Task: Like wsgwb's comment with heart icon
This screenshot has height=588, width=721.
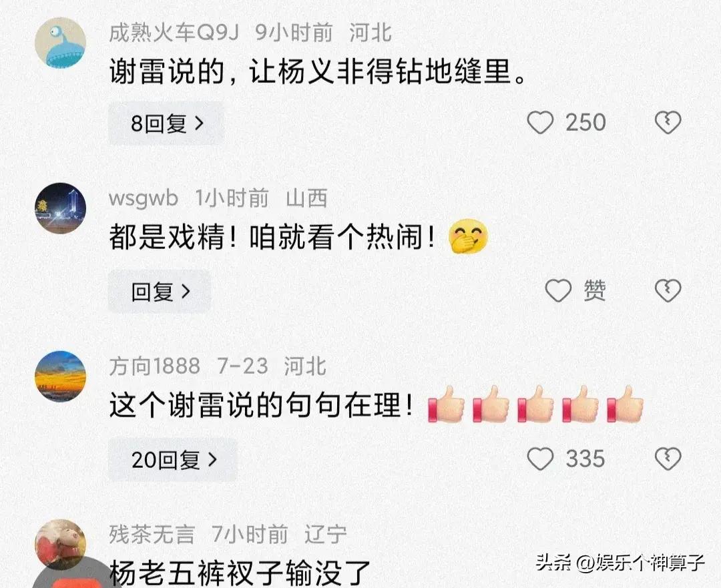Action: (x=557, y=290)
